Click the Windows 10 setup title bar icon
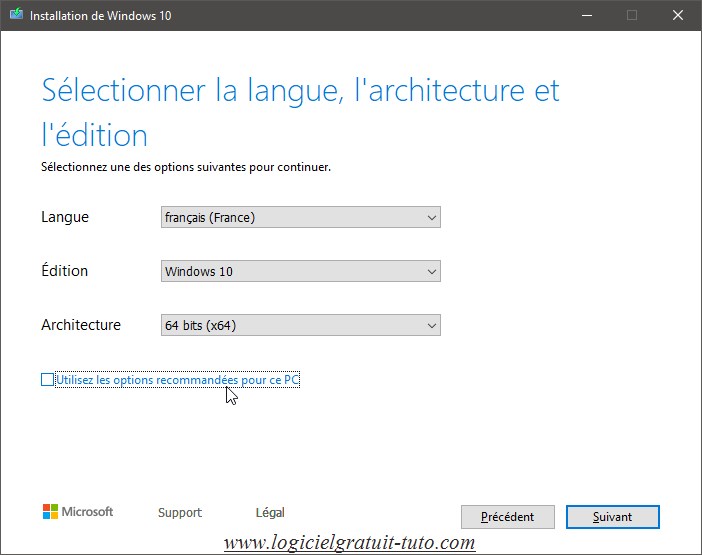This screenshot has height=555, width=702. point(17,14)
